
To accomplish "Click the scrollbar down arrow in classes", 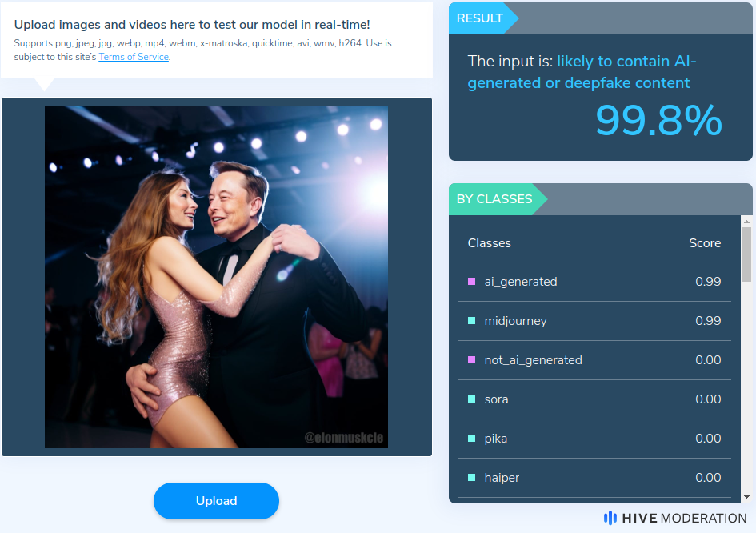I will (x=746, y=497).
